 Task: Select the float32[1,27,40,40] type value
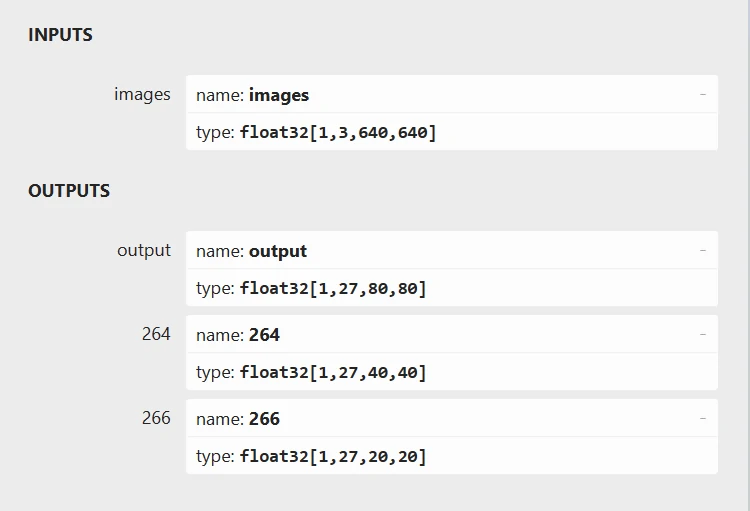[333, 372]
